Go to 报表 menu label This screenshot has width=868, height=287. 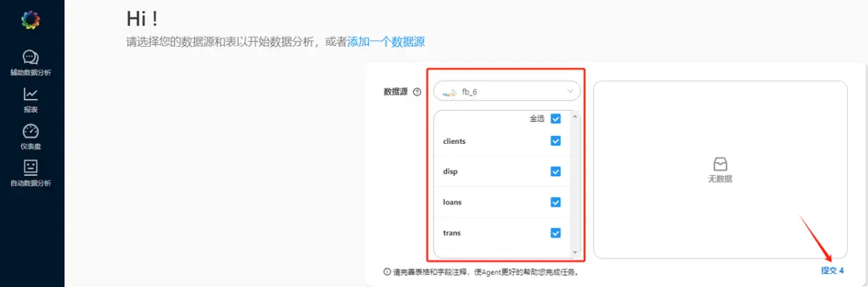point(30,110)
